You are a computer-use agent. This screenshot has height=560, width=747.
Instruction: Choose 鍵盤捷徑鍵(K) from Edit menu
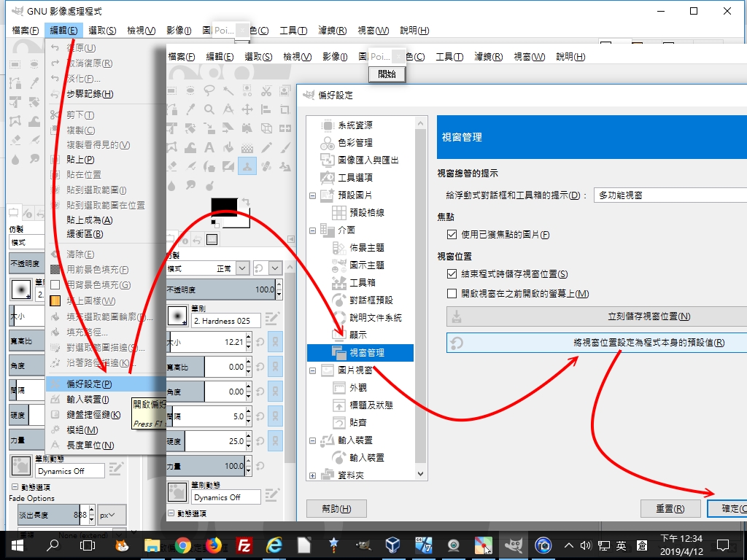point(93,415)
